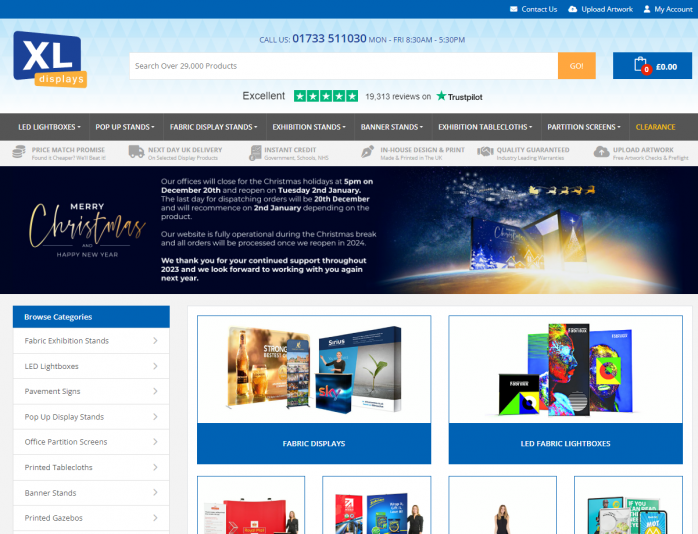Viewport: 698px width, 534px height.
Task: Click the Price Match Promise coins icon
Action: click(x=19, y=152)
